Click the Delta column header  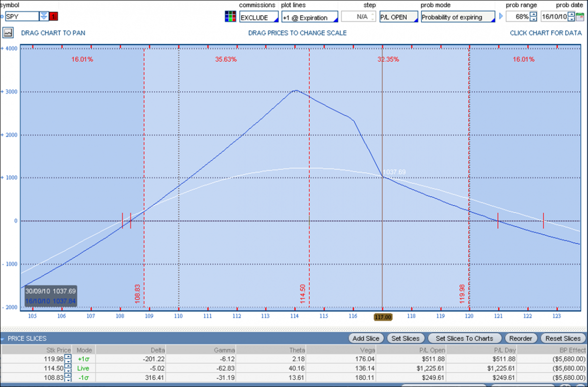coord(130,350)
